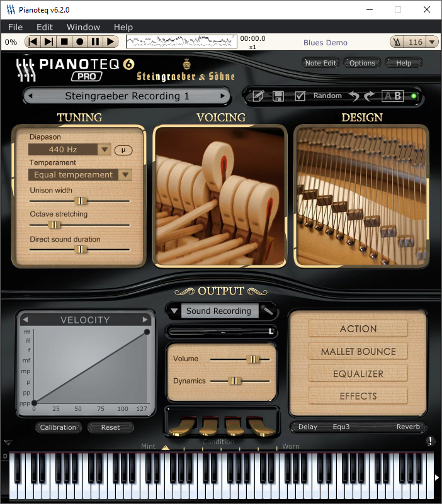
Task: Click the second piano pedal
Action: click(x=209, y=427)
